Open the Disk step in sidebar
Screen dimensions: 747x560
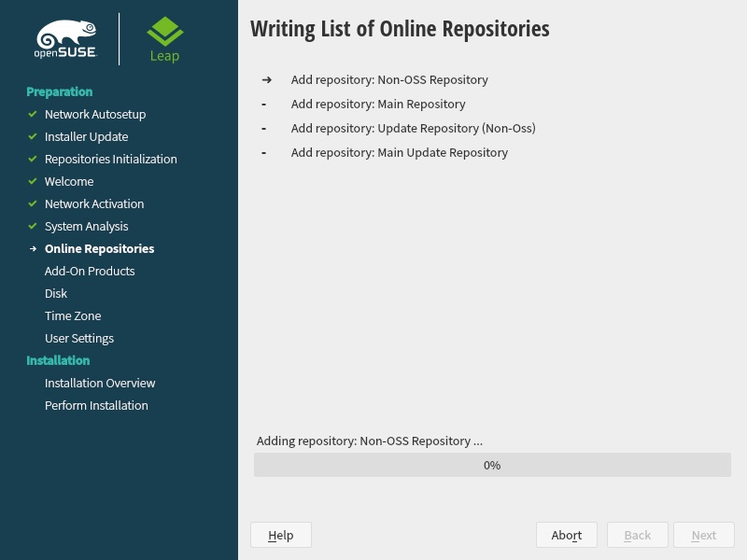[x=56, y=293]
